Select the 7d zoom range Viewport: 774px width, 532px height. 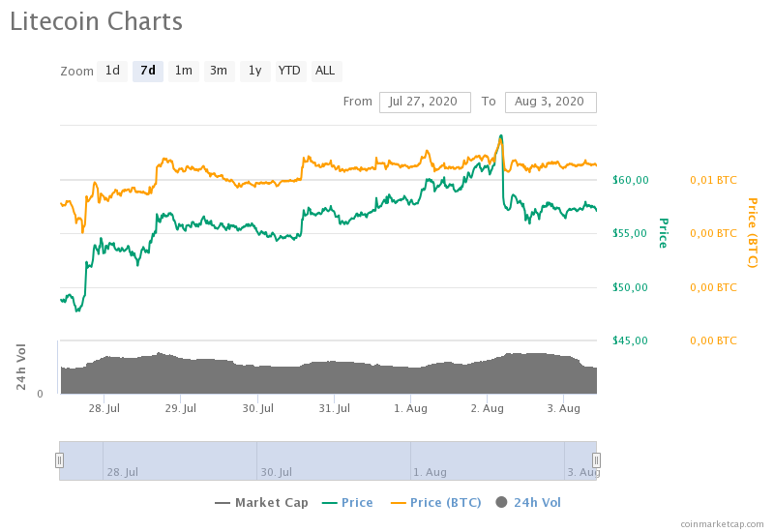pyautogui.click(x=148, y=71)
